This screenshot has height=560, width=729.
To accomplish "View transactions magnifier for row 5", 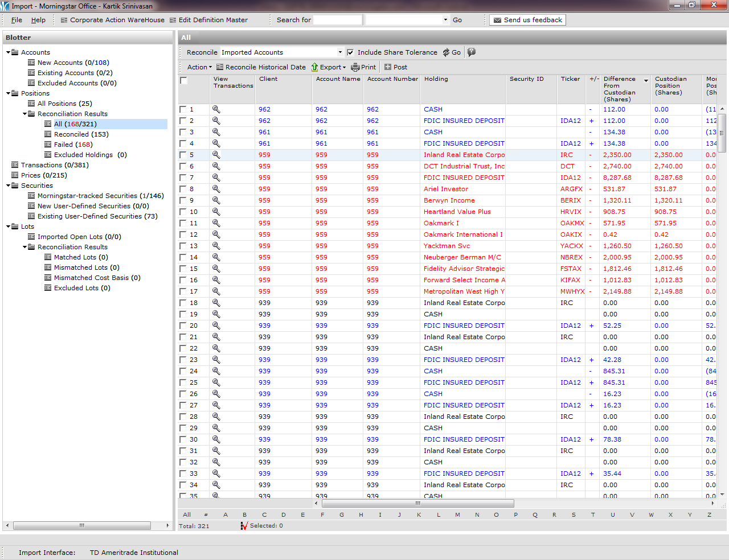I will click(x=216, y=155).
